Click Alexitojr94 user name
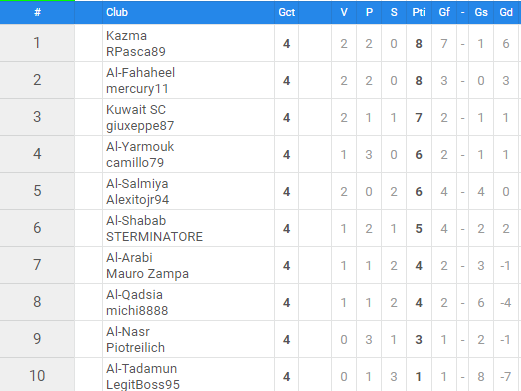Viewport: 521px width, 391px height. click(x=137, y=200)
